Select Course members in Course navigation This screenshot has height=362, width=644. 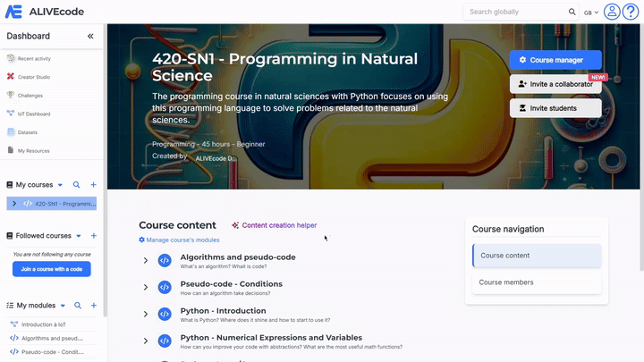tap(537, 282)
